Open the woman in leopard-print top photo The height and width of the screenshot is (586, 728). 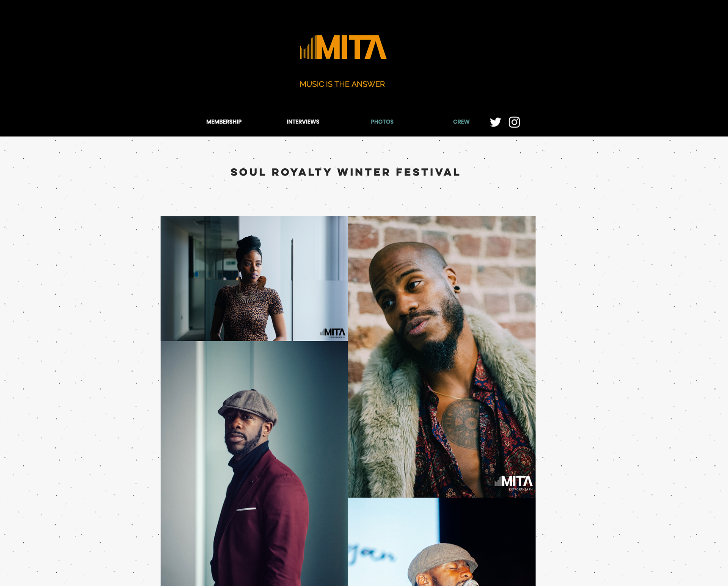coord(254,279)
